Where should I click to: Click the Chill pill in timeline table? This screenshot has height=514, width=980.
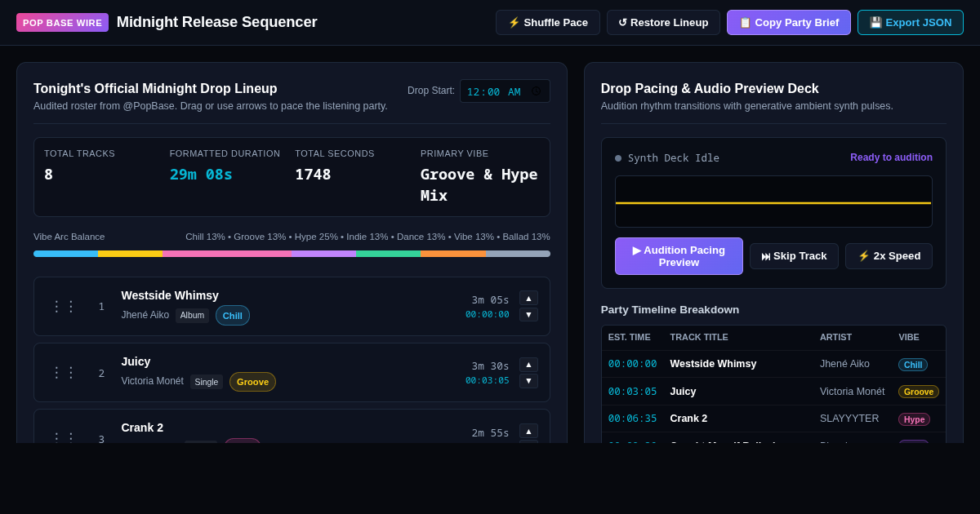[x=913, y=365]
